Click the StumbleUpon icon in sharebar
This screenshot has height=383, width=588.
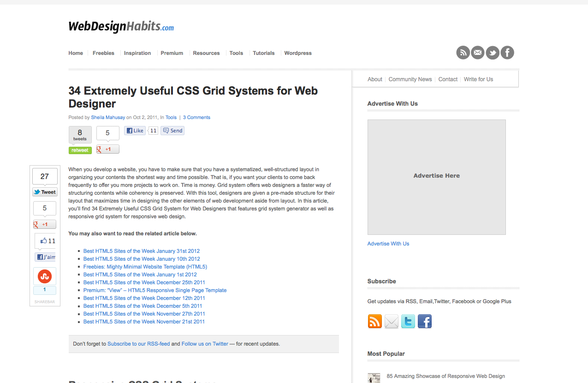tap(45, 276)
